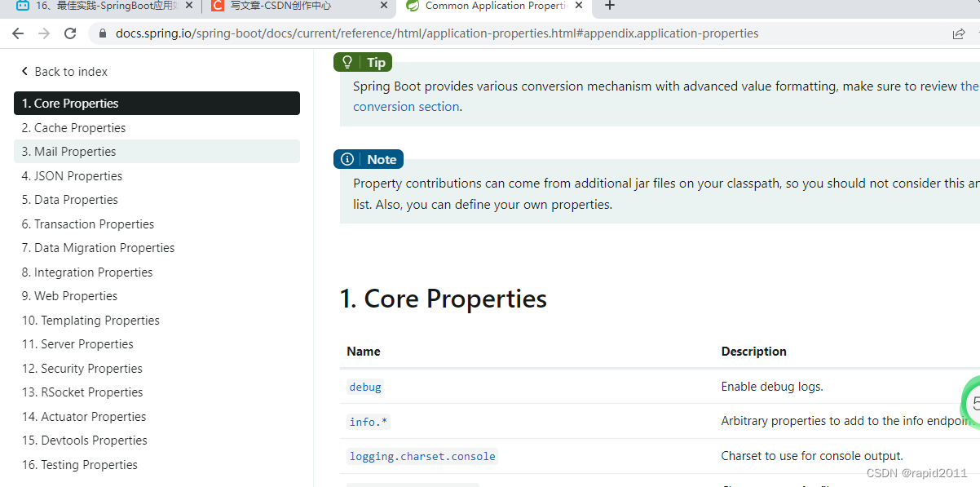Open a new browser tab with plus

point(609,6)
